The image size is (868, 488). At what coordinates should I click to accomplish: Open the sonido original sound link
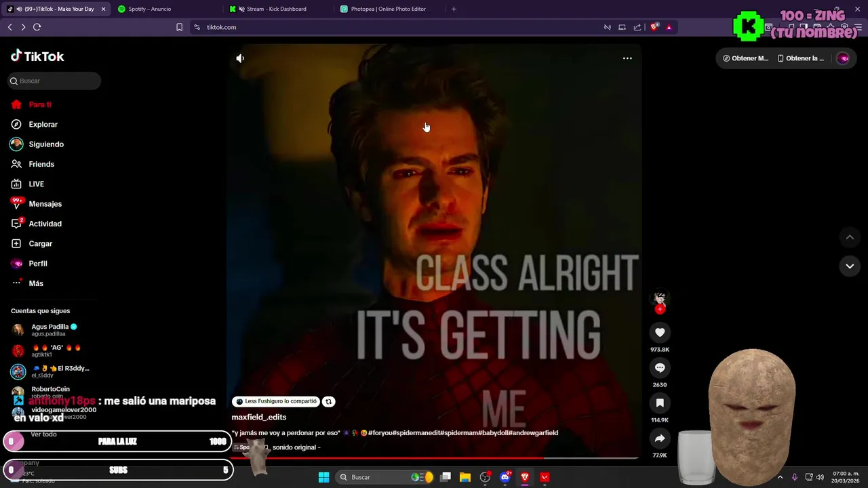[296, 447]
